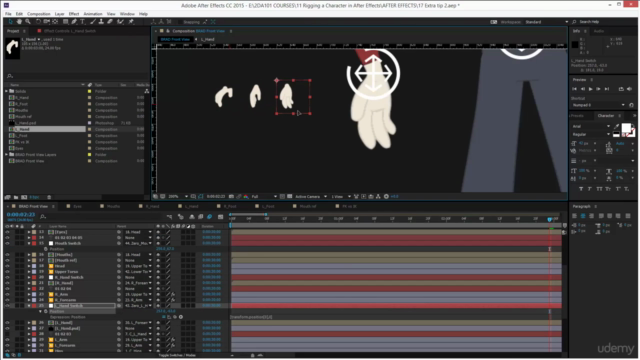Select the Horizontal Type tool
640x360 pixels.
pyautogui.click(x=82, y=22)
